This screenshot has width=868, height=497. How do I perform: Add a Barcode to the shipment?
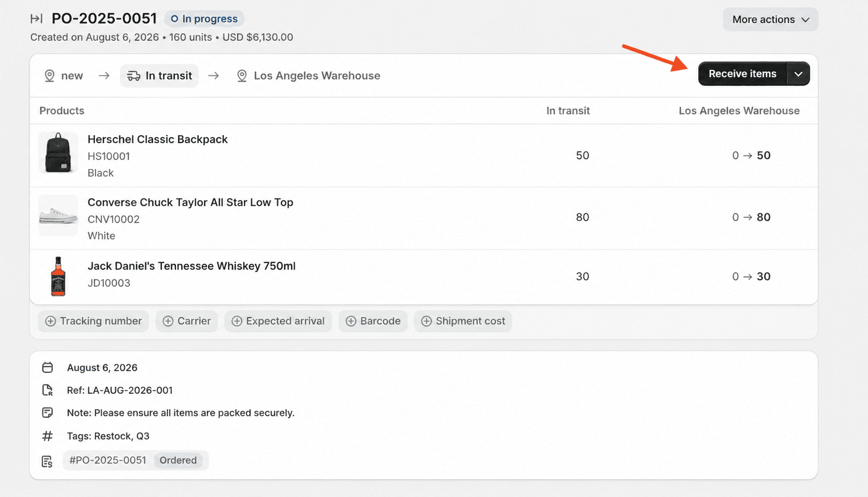(x=373, y=321)
